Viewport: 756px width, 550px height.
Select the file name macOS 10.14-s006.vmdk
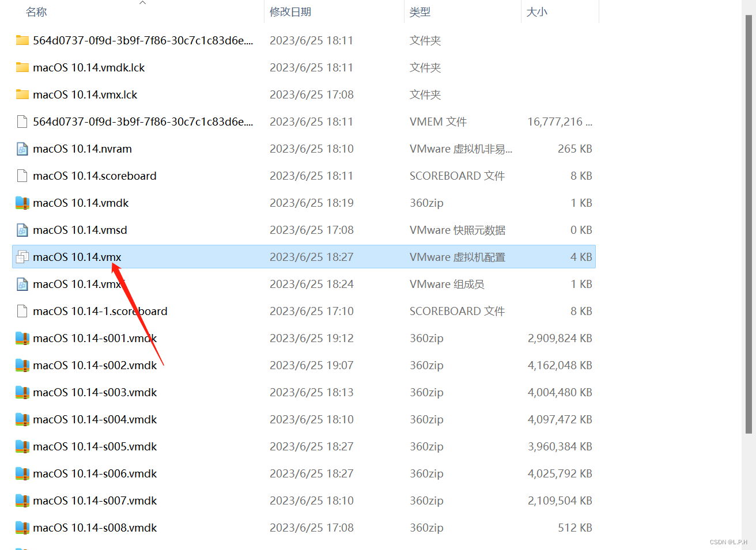95,473
